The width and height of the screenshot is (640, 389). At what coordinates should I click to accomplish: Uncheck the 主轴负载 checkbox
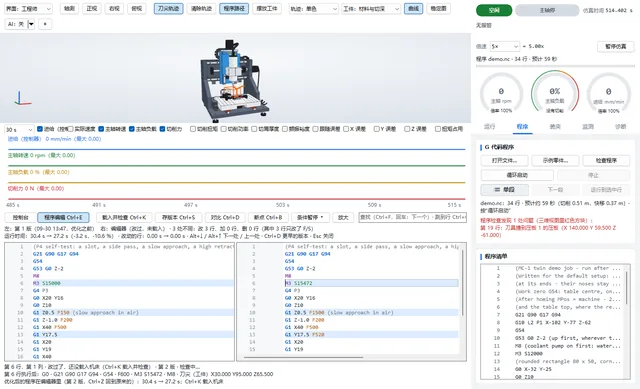coord(132,129)
